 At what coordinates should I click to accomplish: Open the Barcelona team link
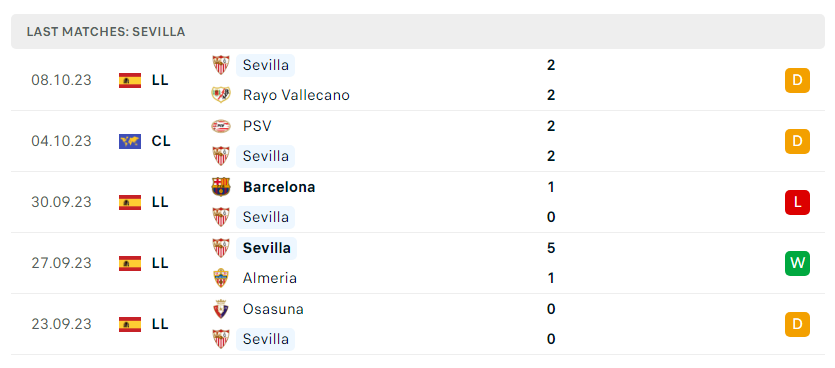[x=279, y=187]
